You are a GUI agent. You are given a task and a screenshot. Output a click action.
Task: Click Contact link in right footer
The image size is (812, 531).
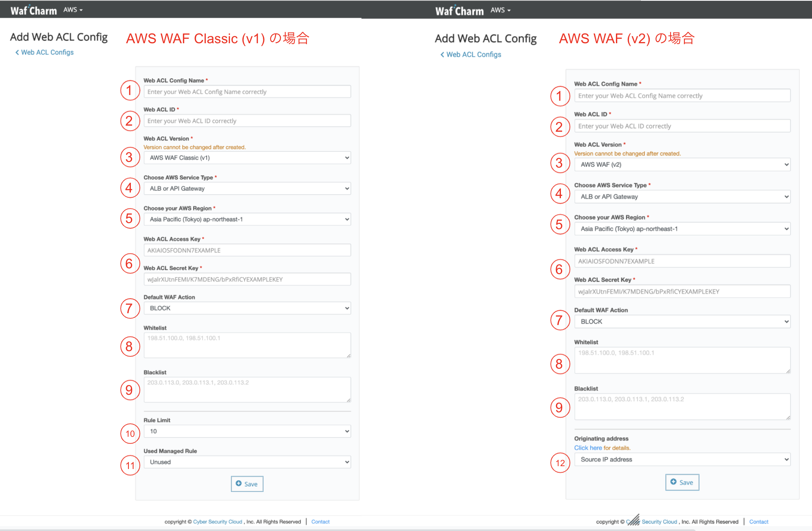758,522
